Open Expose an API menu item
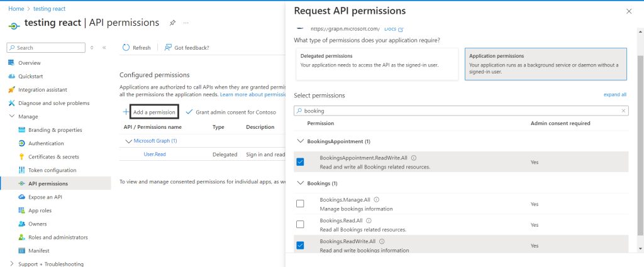Image resolution: width=644 pixels, height=267 pixels. 45,197
